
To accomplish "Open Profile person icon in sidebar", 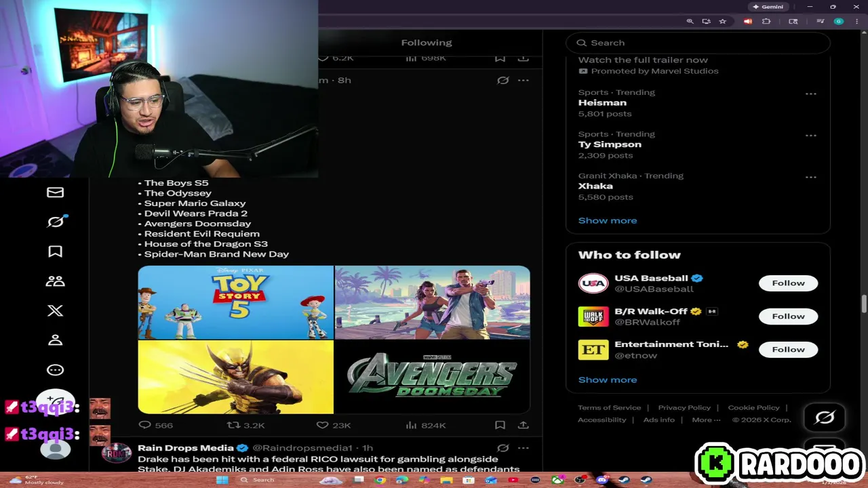I will pyautogui.click(x=55, y=340).
